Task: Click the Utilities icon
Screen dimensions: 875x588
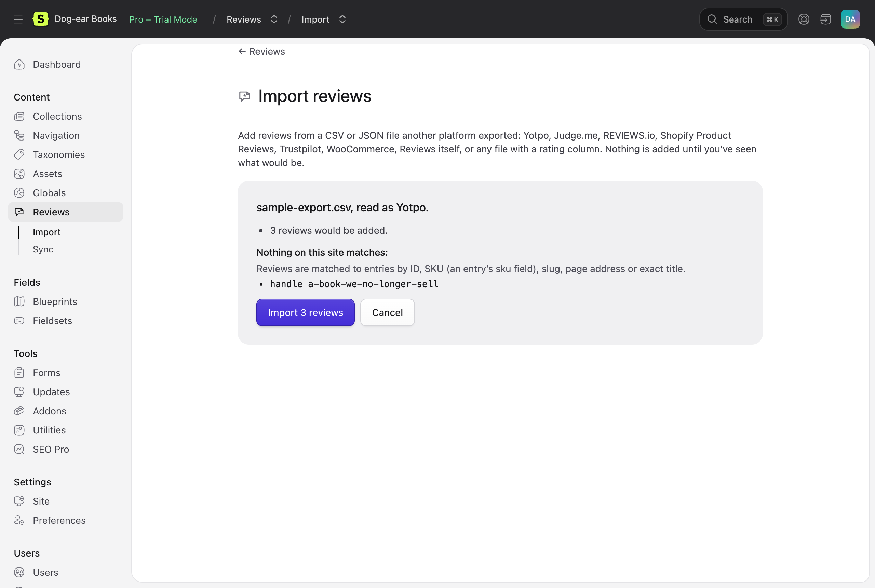Action: pyautogui.click(x=19, y=430)
